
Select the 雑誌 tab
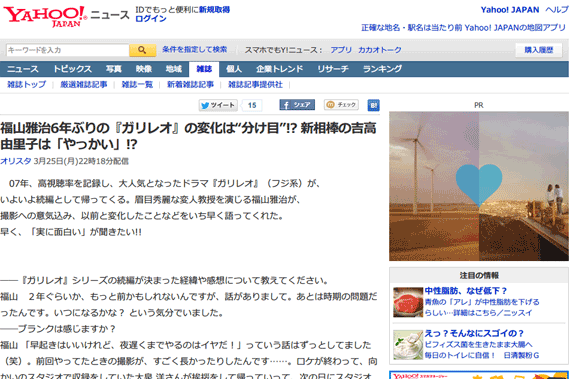[204, 69]
